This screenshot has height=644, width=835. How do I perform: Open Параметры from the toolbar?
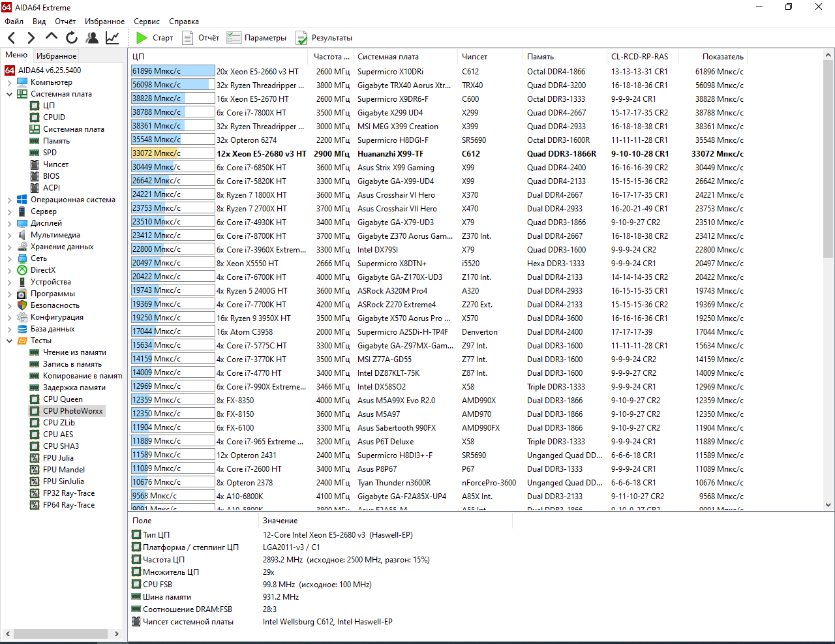[x=257, y=38]
